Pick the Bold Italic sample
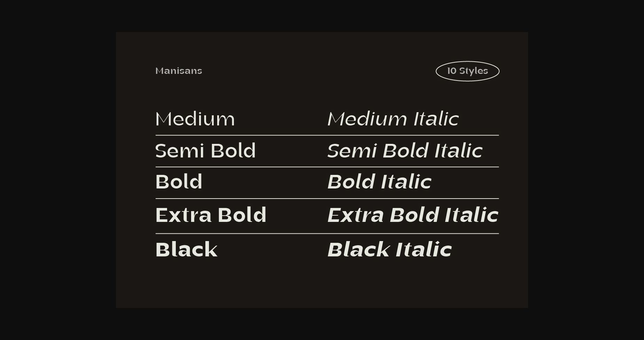The height and width of the screenshot is (340, 644). [x=379, y=181]
